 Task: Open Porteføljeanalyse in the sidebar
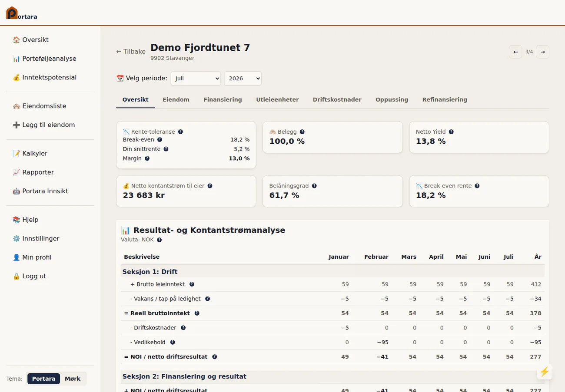point(50,59)
